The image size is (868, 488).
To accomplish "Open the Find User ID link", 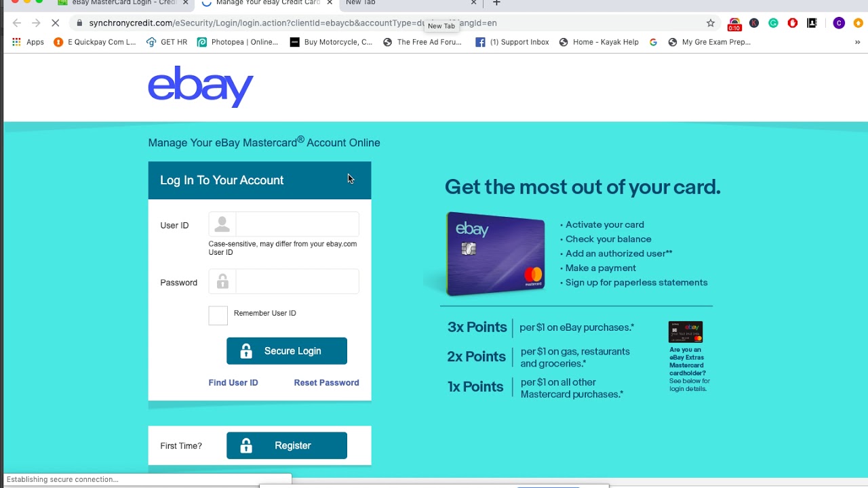I will coord(233,383).
